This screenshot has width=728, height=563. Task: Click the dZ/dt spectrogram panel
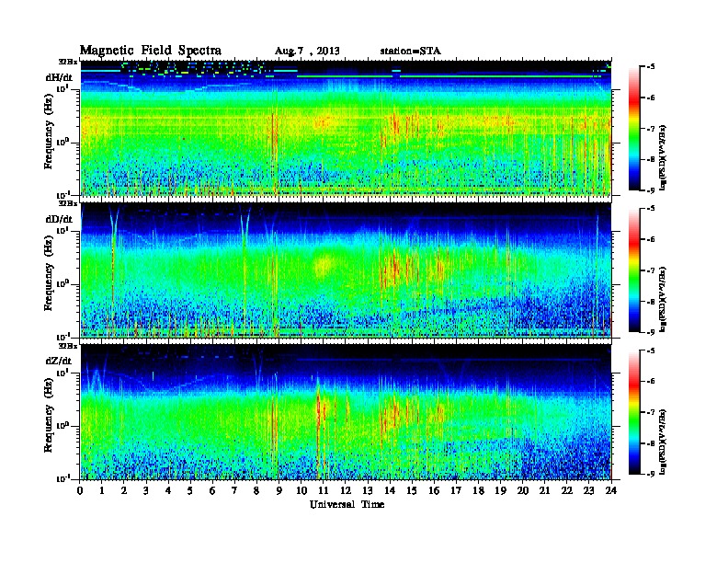click(346, 412)
